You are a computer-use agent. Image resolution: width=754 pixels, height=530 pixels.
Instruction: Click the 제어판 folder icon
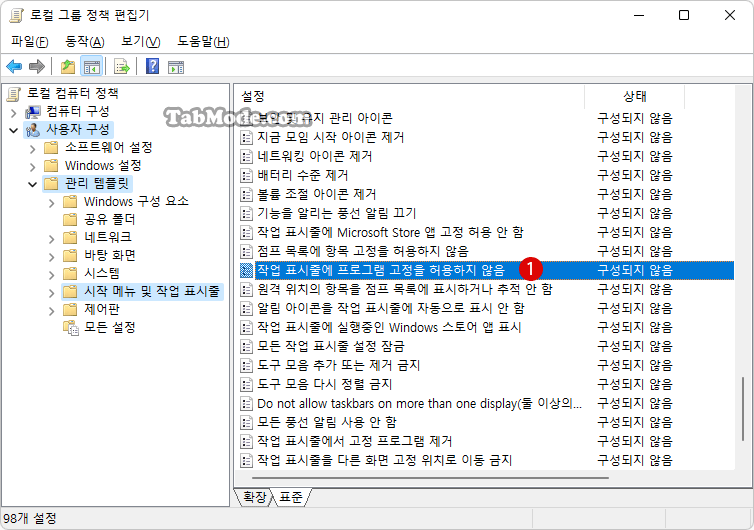pyautogui.click(x=70, y=309)
